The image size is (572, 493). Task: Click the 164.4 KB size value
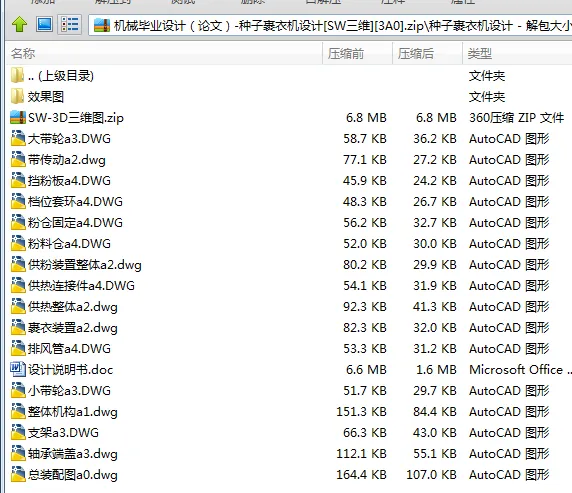click(361, 475)
